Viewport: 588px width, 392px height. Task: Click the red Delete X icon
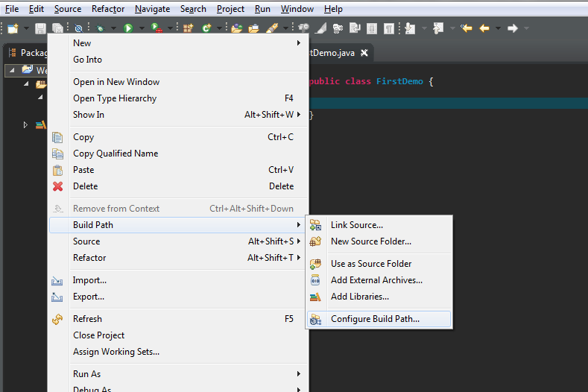point(57,186)
